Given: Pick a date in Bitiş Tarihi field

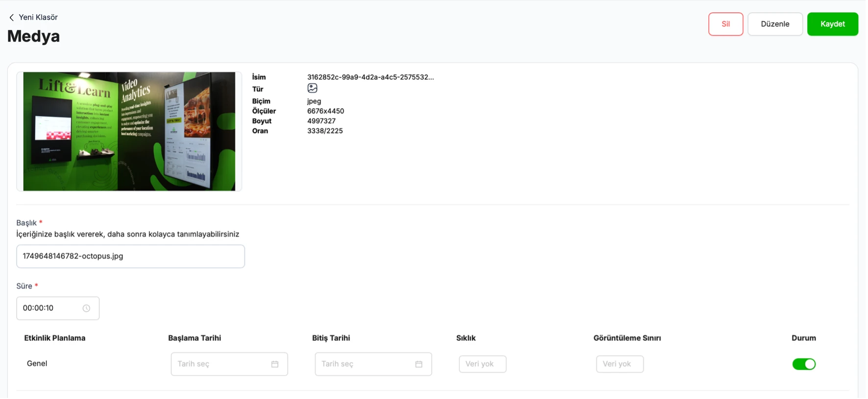Looking at the screenshot, I should pos(373,365).
